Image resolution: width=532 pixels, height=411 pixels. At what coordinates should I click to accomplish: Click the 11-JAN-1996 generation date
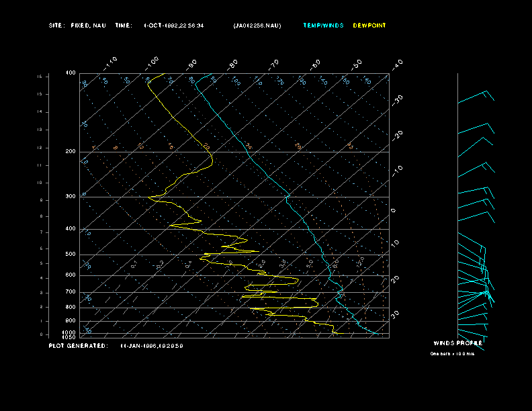152,346
